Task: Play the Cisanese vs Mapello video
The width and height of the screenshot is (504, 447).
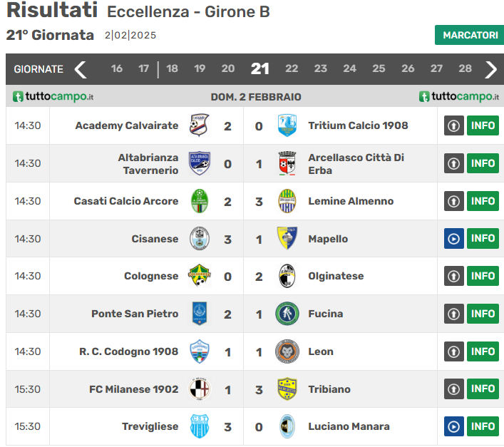Action: [454, 239]
